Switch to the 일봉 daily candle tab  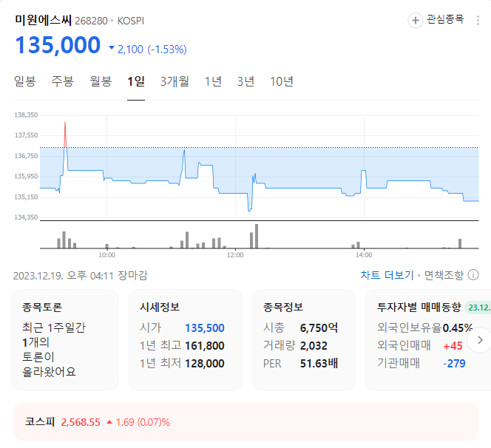coord(24,81)
